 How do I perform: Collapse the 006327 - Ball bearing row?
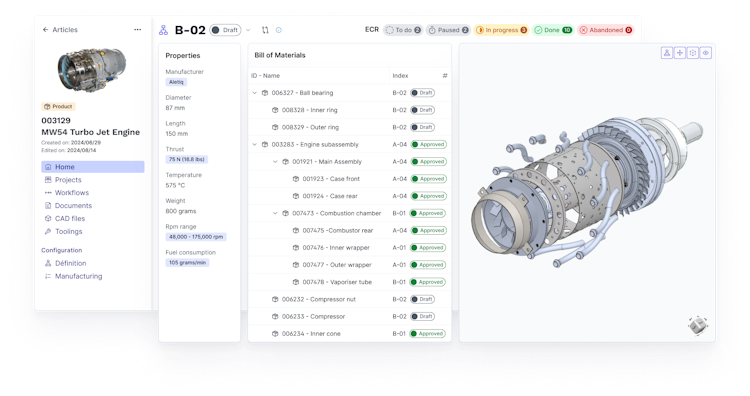coord(254,93)
